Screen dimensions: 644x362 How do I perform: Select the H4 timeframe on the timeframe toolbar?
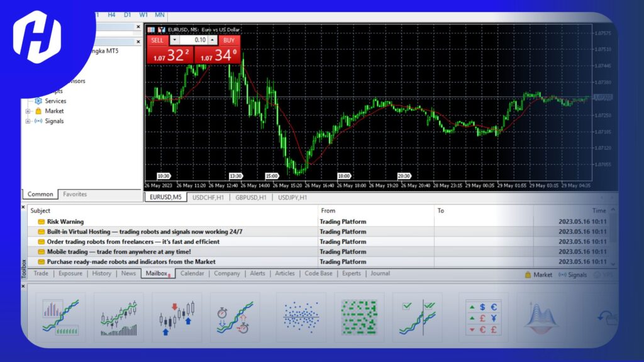click(x=111, y=14)
